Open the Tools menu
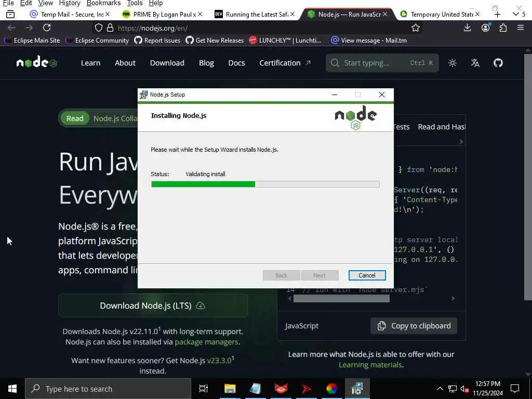Image resolution: width=532 pixels, height=399 pixels. coord(135,3)
